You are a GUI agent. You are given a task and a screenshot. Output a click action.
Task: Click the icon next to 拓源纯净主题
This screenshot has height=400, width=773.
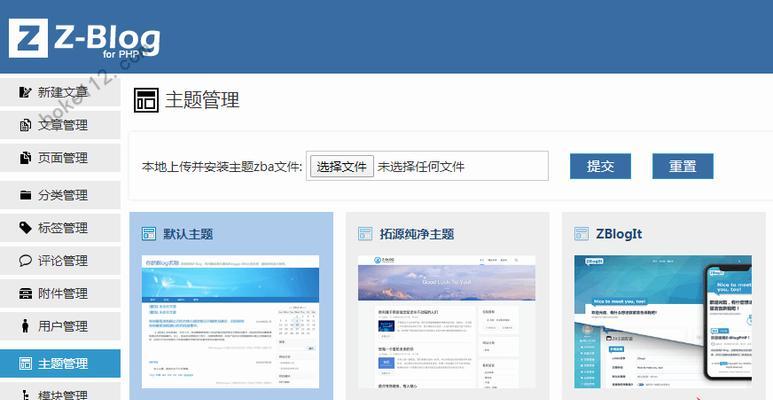coord(365,233)
